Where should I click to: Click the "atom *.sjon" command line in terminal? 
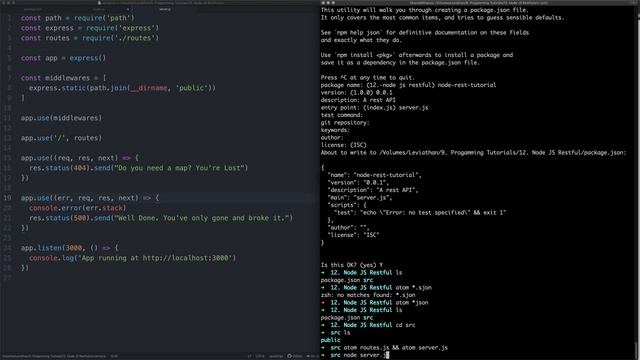(376, 288)
